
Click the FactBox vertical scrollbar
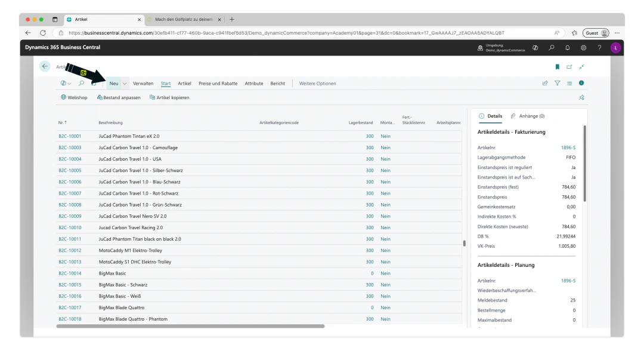pyautogui.click(x=584, y=164)
